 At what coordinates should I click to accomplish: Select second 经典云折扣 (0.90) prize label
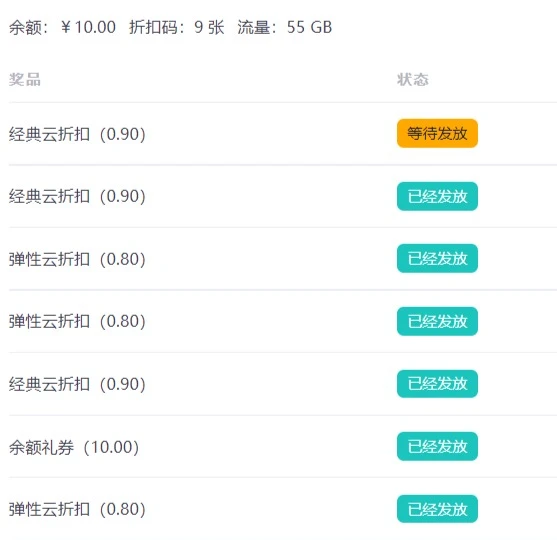[77, 196]
